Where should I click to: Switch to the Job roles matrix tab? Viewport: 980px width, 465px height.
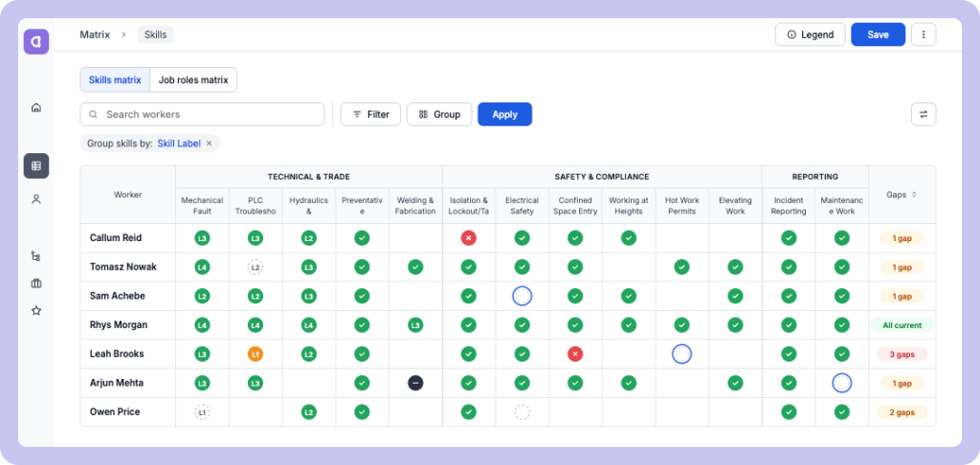click(193, 80)
